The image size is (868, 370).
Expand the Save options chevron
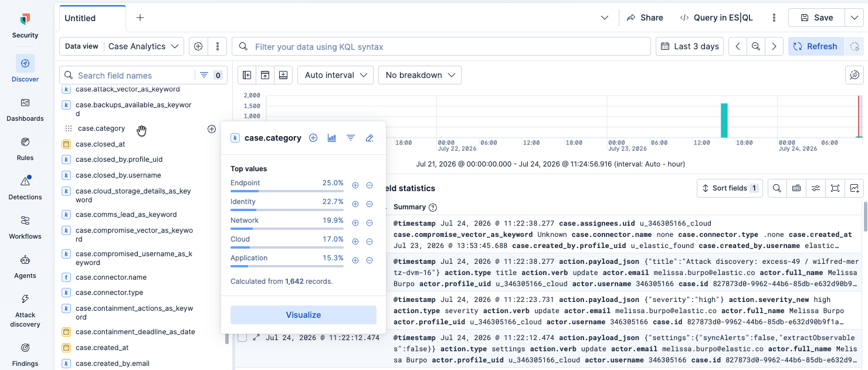pos(854,18)
